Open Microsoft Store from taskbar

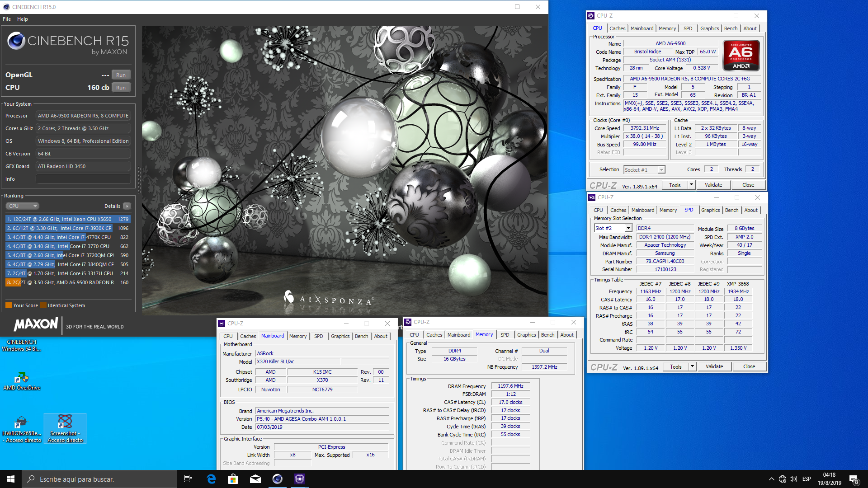233,479
